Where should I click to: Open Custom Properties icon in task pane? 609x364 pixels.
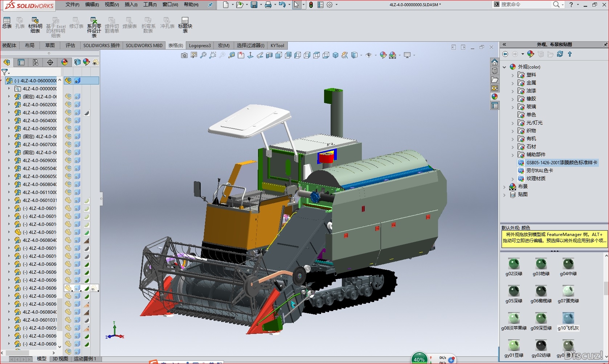pyautogui.click(x=495, y=106)
